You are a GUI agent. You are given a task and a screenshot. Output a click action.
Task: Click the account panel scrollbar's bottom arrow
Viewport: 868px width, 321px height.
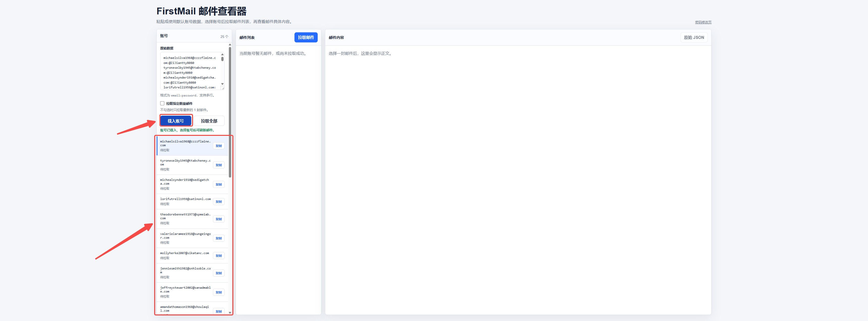click(x=230, y=313)
